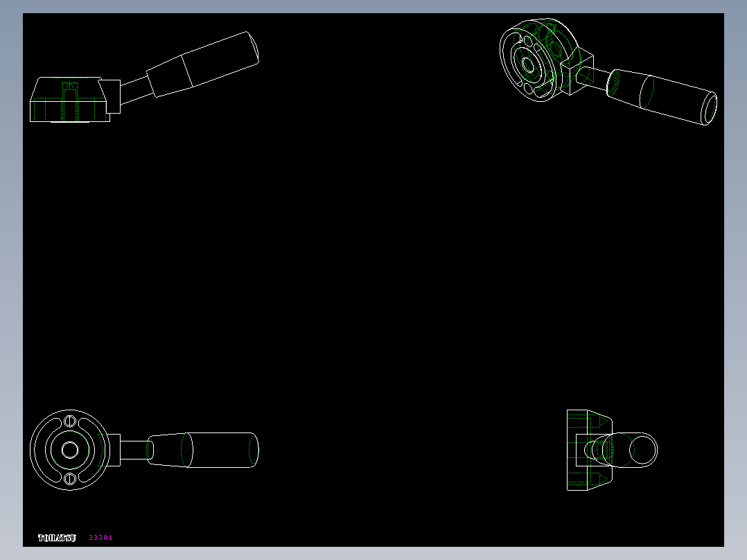The height and width of the screenshot is (560, 747).
Task: Select the end view of the lever
Action: [x=612, y=450]
